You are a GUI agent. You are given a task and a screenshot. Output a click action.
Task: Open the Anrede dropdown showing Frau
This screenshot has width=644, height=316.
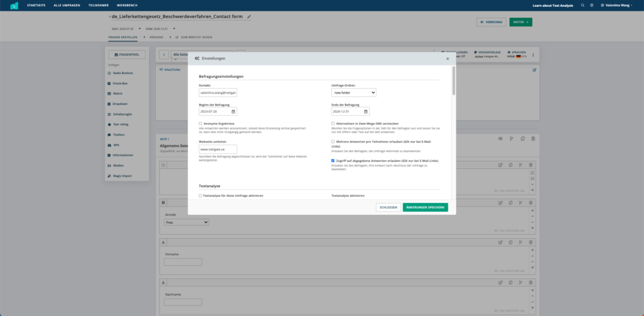(186, 222)
